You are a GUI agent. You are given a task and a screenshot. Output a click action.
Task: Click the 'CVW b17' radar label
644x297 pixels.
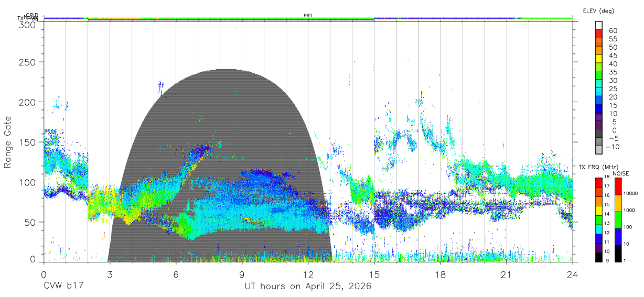pyautogui.click(x=63, y=287)
